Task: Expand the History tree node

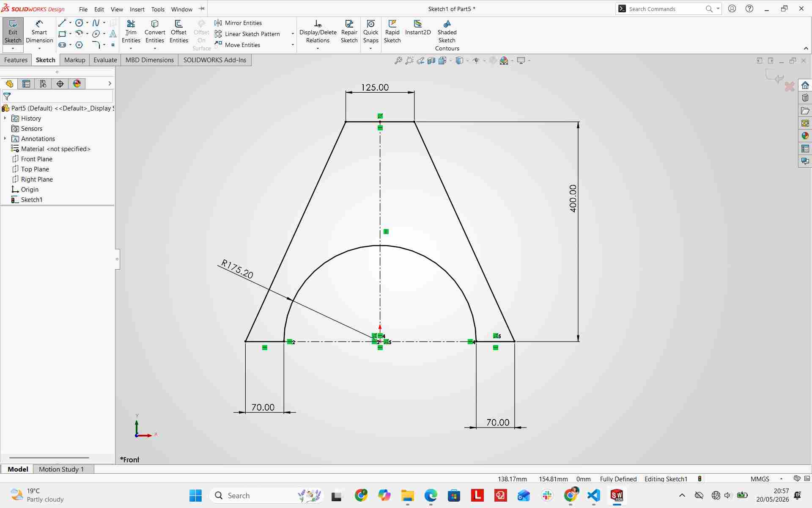Action: (5, 119)
